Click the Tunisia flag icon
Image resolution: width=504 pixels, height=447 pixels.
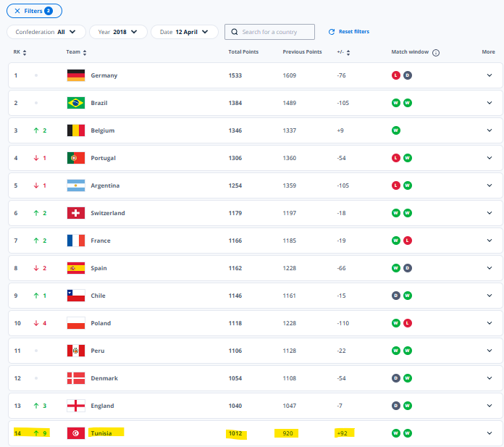(x=76, y=433)
